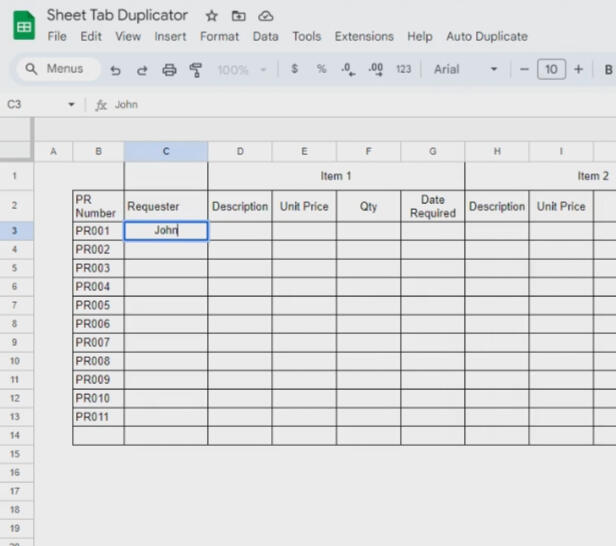
Task: Open the Google Sheets home icon
Action: pos(23,26)
